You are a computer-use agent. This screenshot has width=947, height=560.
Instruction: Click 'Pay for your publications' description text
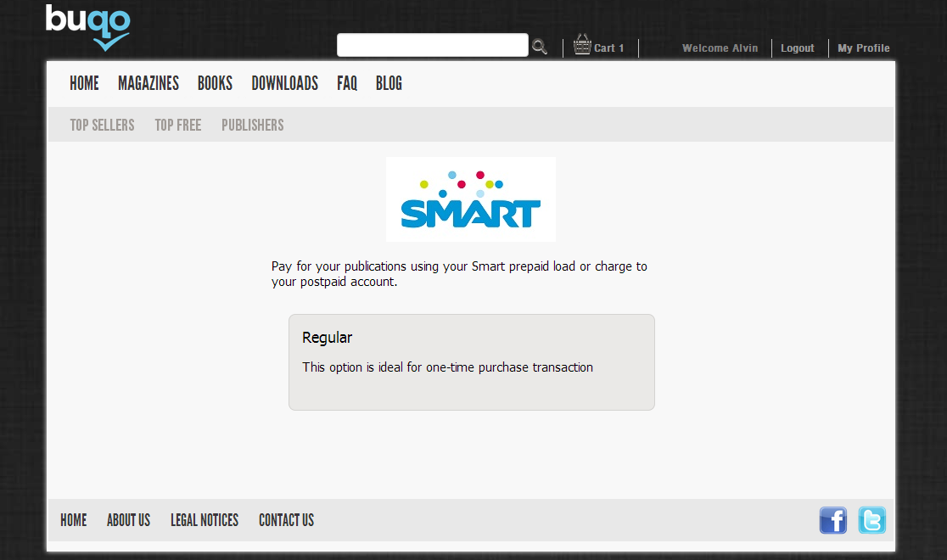tap(459, 274)
